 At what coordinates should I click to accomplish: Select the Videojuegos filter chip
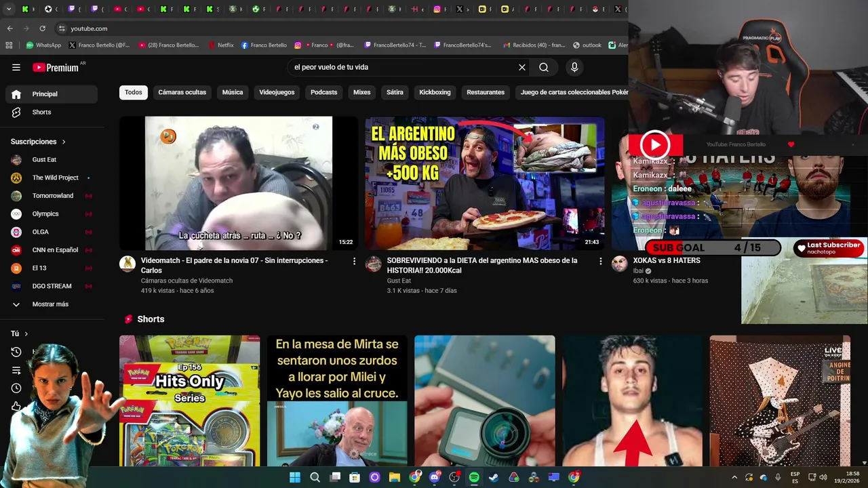click(x=277, y=92)
